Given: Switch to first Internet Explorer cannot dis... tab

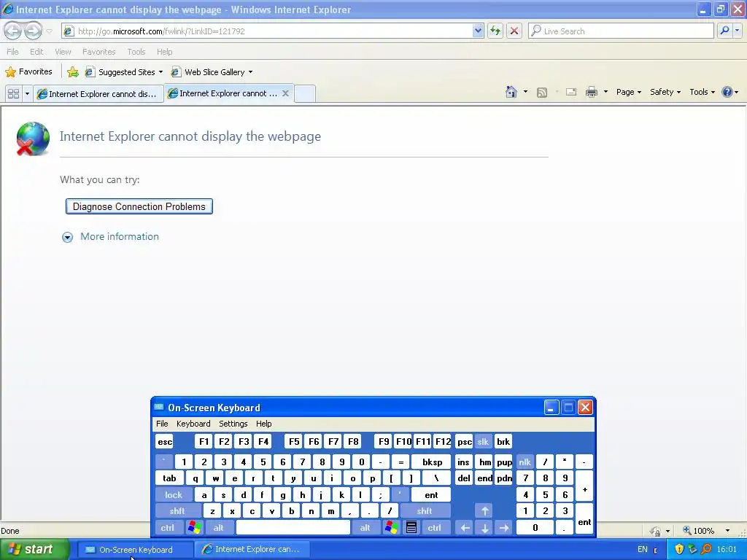Looking at the screenshot, I should (x=98, y=94).
